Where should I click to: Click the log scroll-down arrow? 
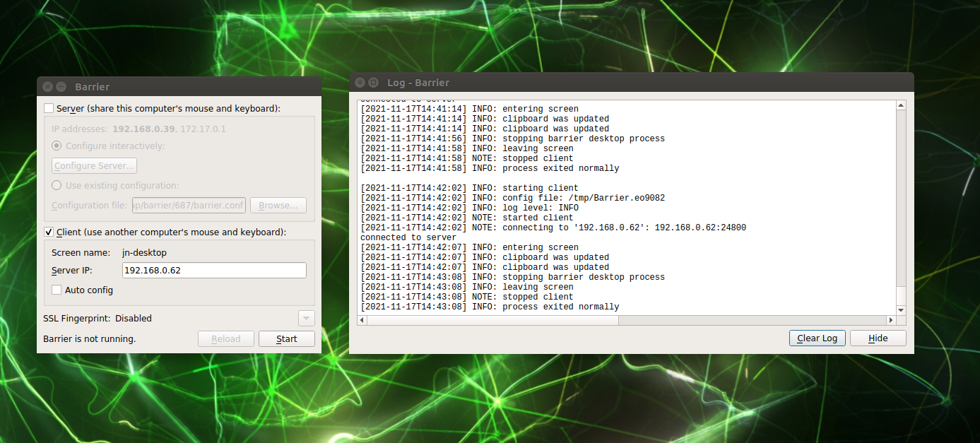click(900, 309)
